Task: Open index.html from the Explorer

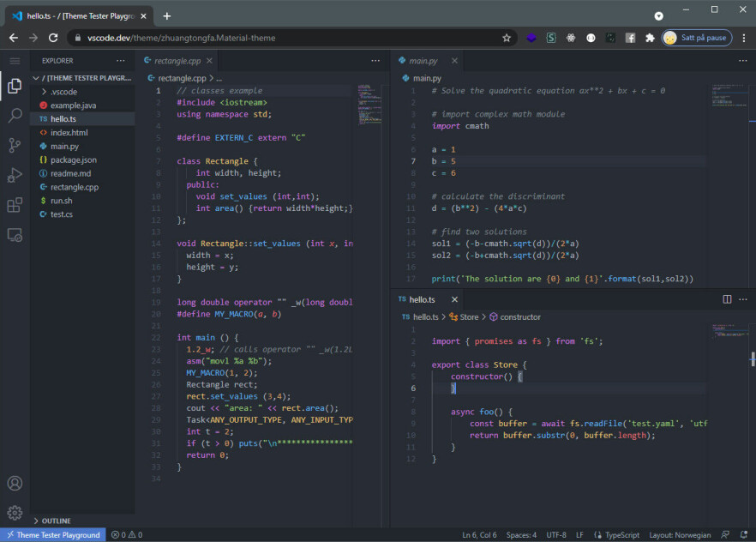Action: [x=82, y=133]
